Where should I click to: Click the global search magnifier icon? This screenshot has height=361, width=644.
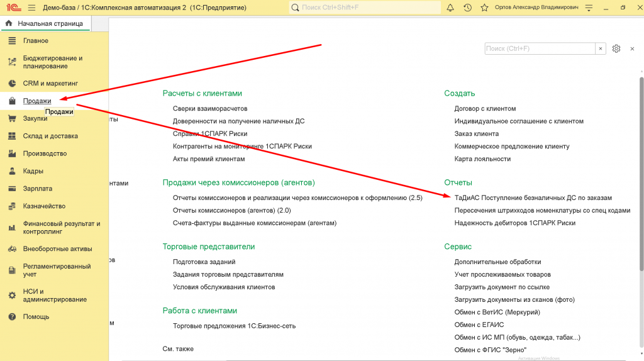(295, 8)
